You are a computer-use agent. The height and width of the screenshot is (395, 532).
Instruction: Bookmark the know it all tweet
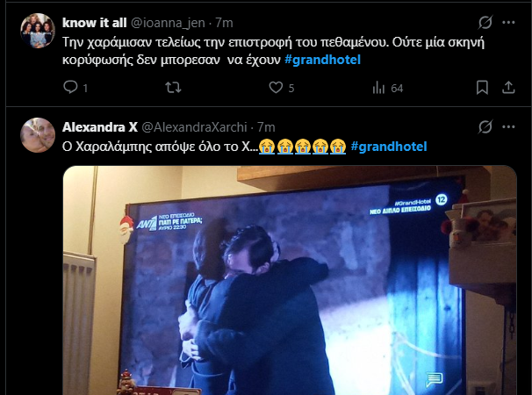[482, 88]
